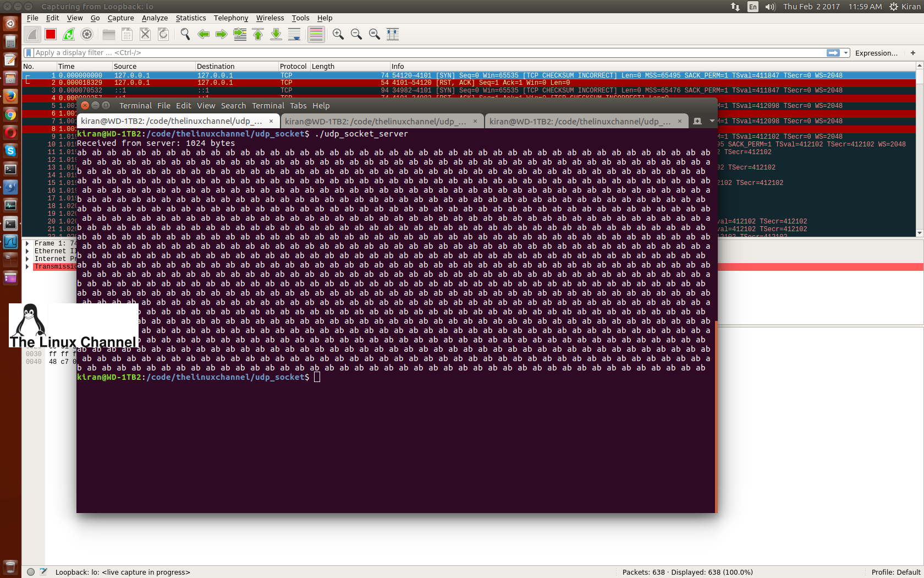Click the Start capture shark fin icon
The height and width of the screenshot is (578, 924).
32,34
